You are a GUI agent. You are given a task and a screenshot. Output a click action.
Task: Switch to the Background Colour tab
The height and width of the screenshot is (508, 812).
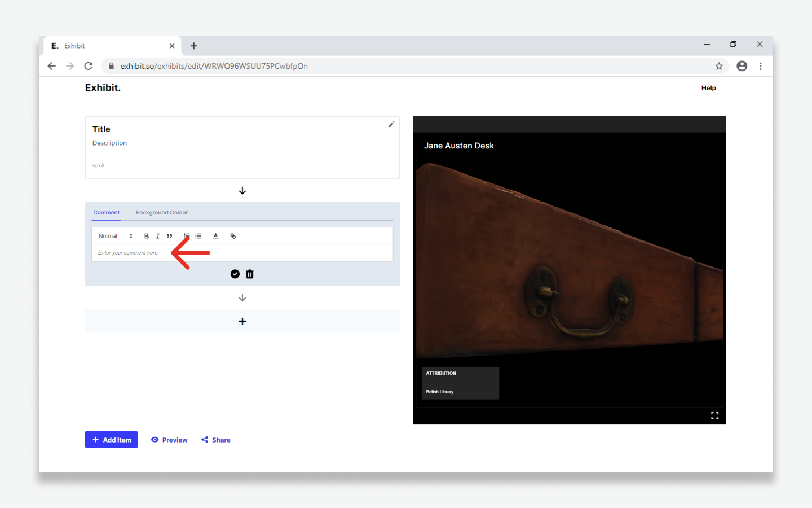162,213
